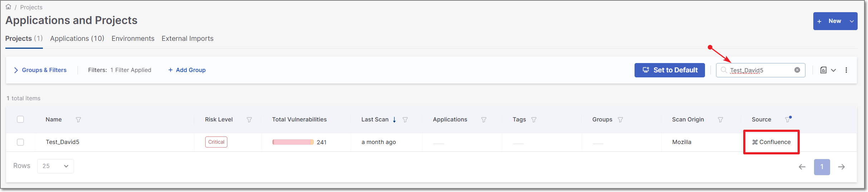Expand the Groups & Filters panel
This screenshot has height=192, width=868.
click(40, 70)
